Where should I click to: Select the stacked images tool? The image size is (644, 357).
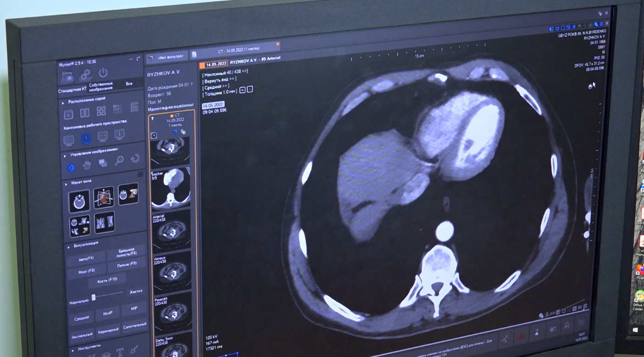103,163
